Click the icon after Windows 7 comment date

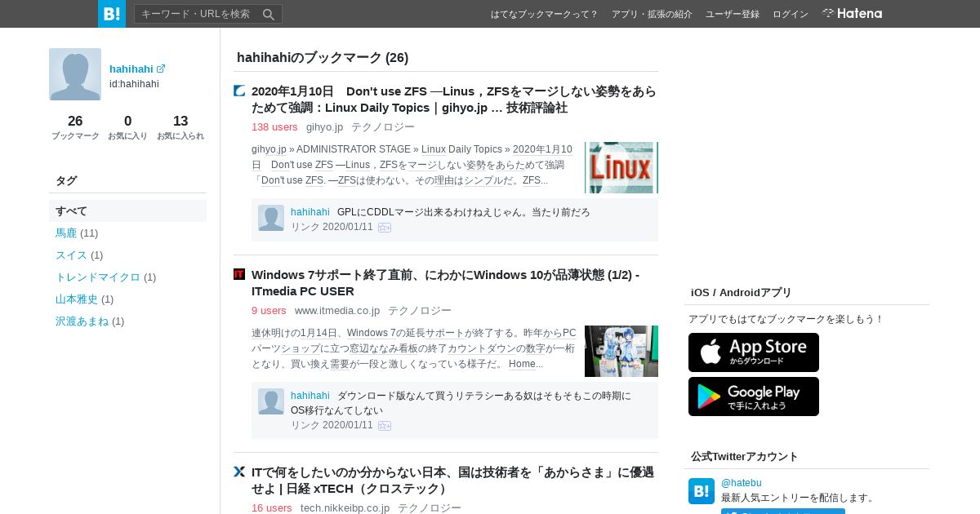[385, 426]
